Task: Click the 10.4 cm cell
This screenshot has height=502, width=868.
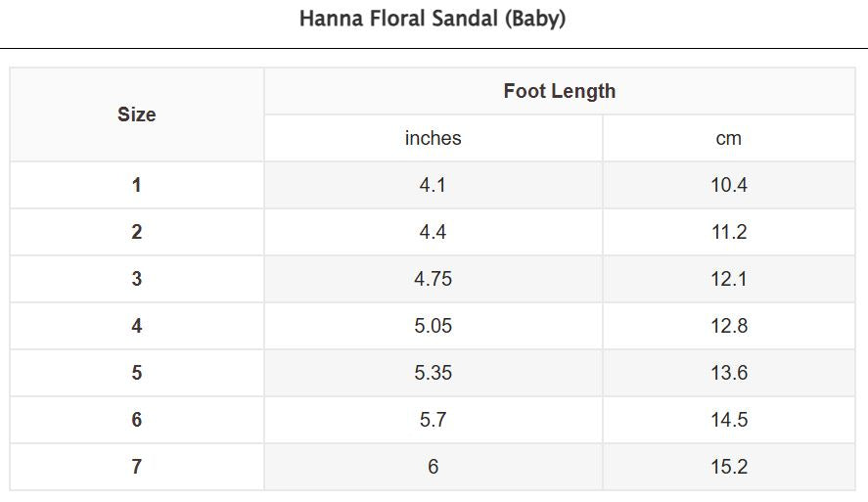Action: 729,185
